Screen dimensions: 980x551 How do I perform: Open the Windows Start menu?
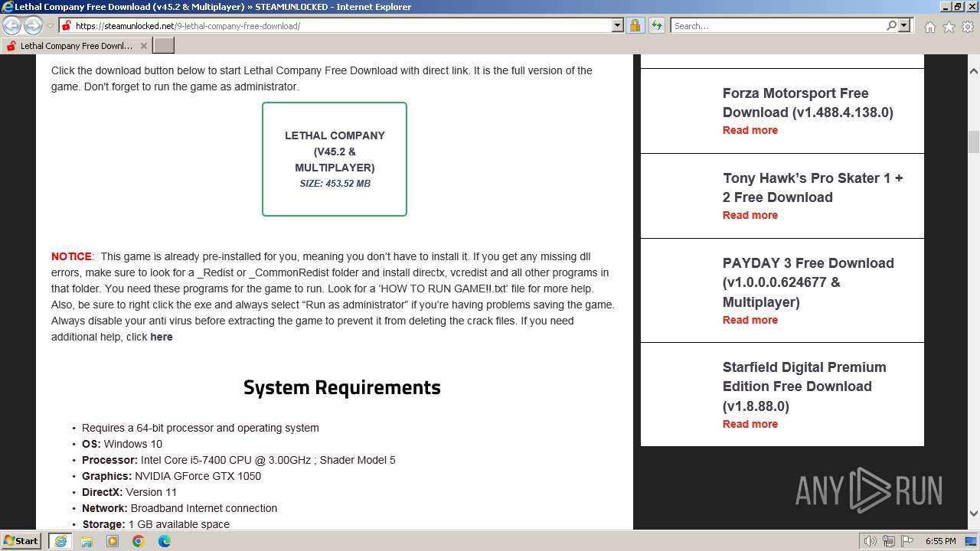pyautogui.click(x=21, y=541)
